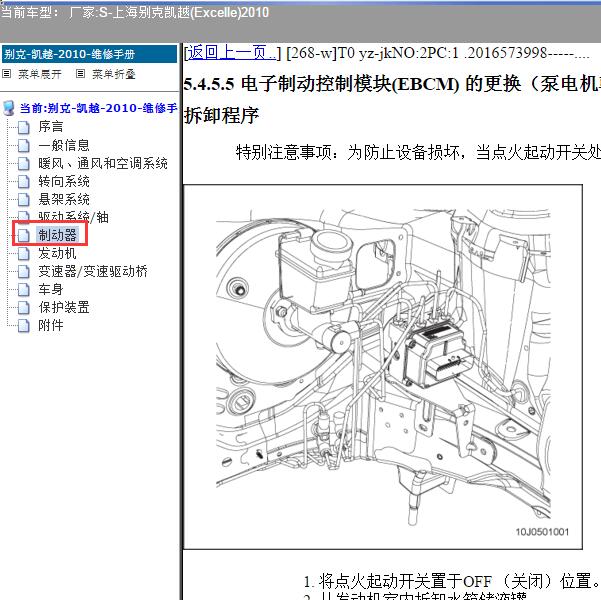This screenshot has height=600, width=601.
Task: Click the 当前车型 vehicle title text
Action: tap(135, 13)
